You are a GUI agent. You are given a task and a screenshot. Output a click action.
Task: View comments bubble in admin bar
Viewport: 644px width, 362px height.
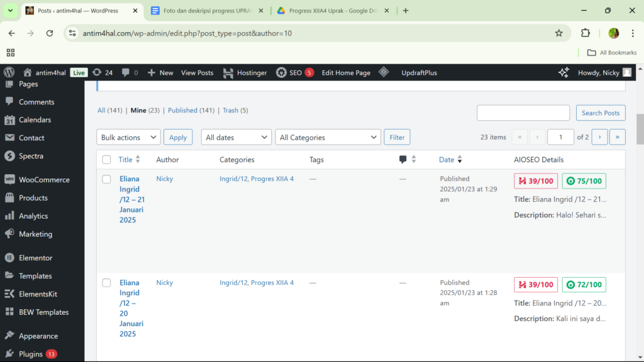130,73
